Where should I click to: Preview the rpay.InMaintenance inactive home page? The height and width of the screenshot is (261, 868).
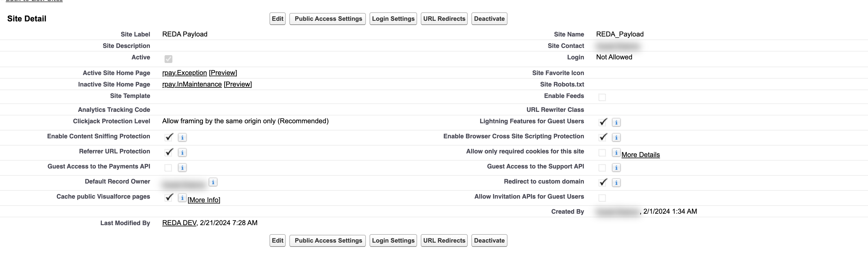[x=238, y=84]
